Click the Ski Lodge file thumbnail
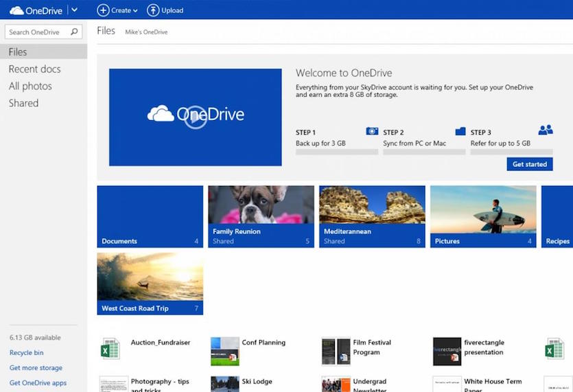573x392 pixels. click(225, 384)
